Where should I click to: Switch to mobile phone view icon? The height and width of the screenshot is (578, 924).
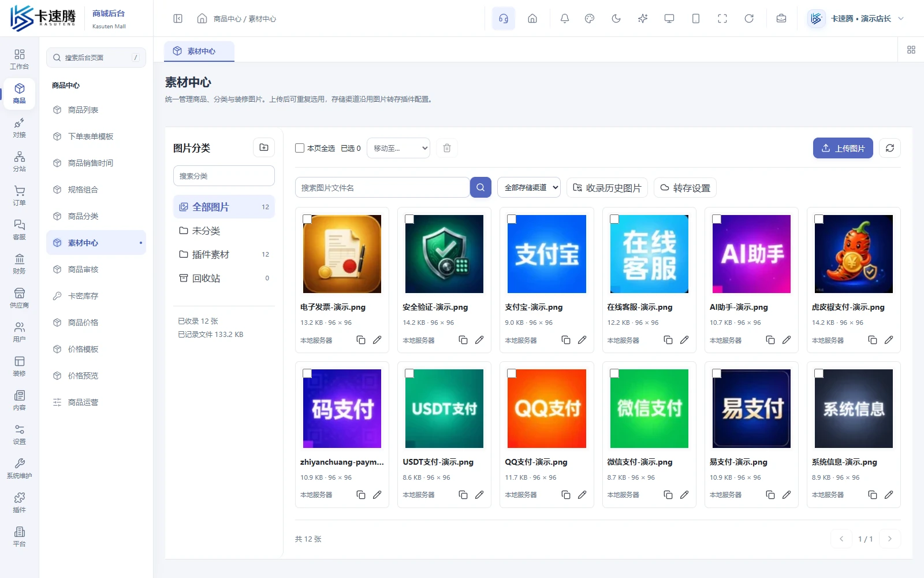pos(696,18)
